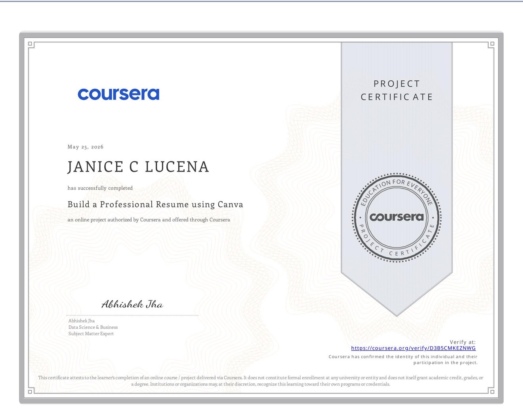The height and width of the screenshot is (420, 523).
Task: Click the Abhishek Jha cursive signature
Action: pyautogui.click(x=132, y=304)
